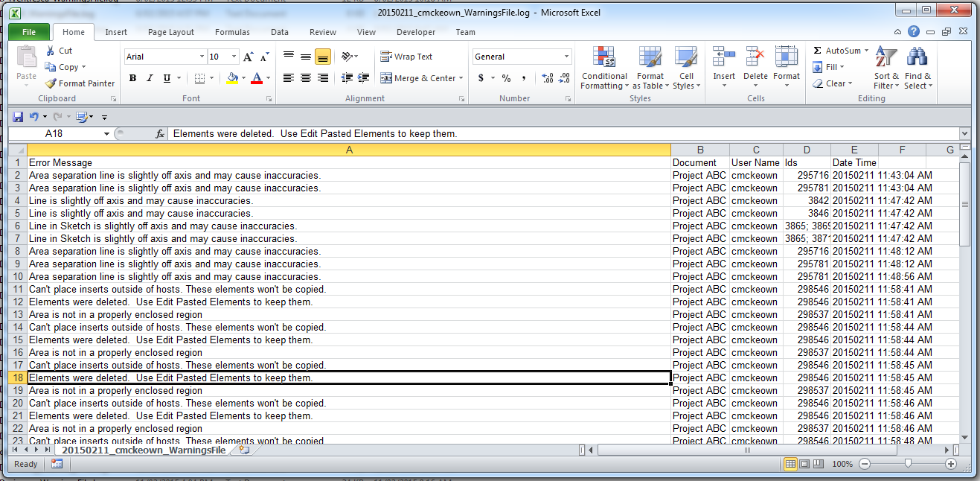Select the 20150211_cmckeown_WarningsFile sheet tab
Screen dimensions: 980x481
click(x=144, y=450)
